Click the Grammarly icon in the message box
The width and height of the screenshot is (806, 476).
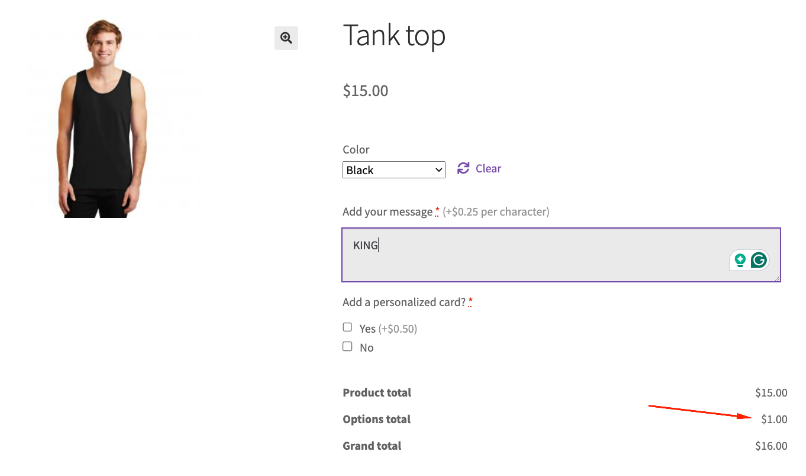[x=759, y=260]
